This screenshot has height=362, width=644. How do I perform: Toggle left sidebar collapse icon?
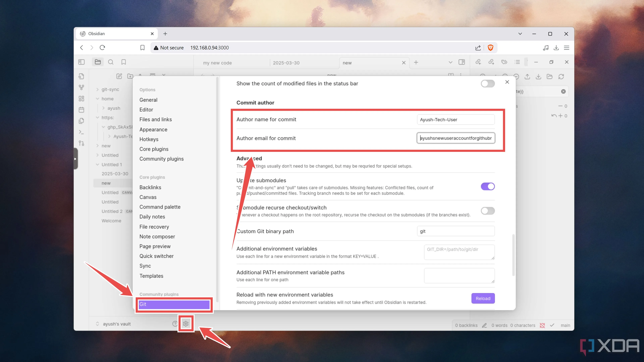(x=82, y=62)
